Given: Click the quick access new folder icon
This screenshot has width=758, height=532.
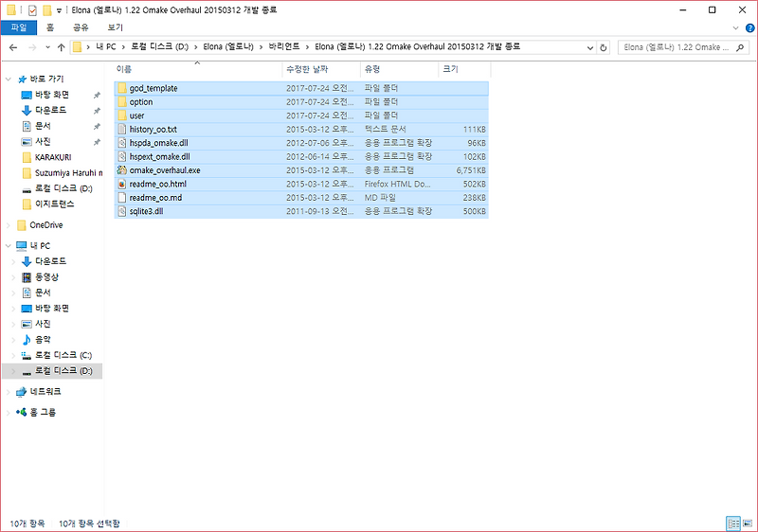Looking at the screenshot, I should tap(46, 10).
